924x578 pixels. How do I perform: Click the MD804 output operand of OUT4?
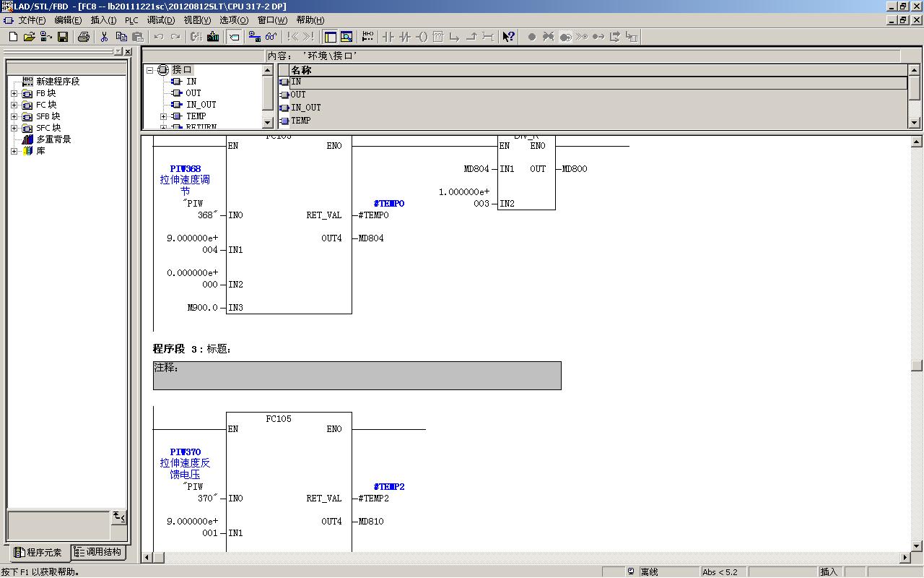[x=371, y=238]
